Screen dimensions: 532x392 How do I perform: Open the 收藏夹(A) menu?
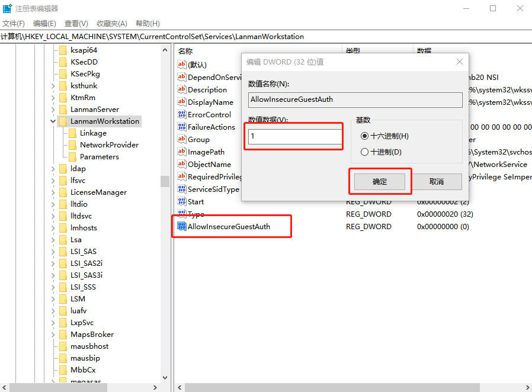pos(111,24)
